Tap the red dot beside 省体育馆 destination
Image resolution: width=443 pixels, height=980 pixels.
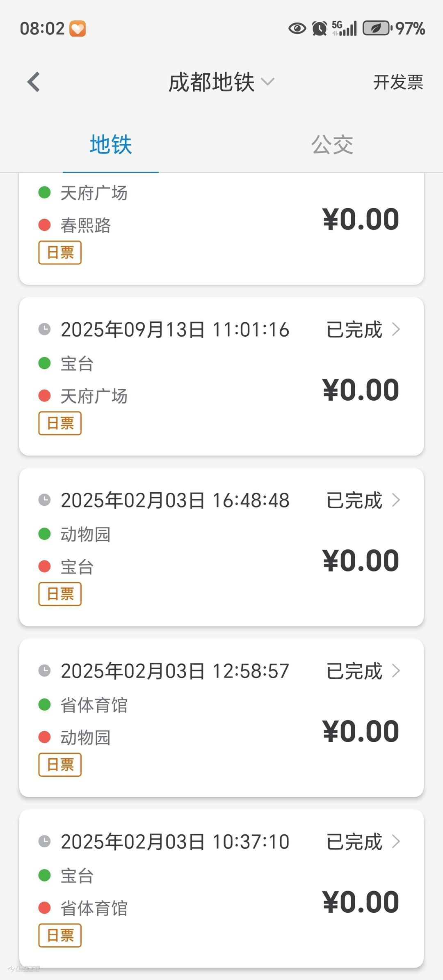[x=44, y=908]
